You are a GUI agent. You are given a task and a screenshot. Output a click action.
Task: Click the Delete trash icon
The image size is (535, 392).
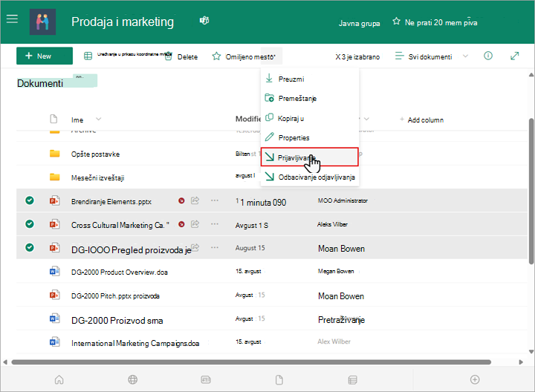[x=168, y=56]
